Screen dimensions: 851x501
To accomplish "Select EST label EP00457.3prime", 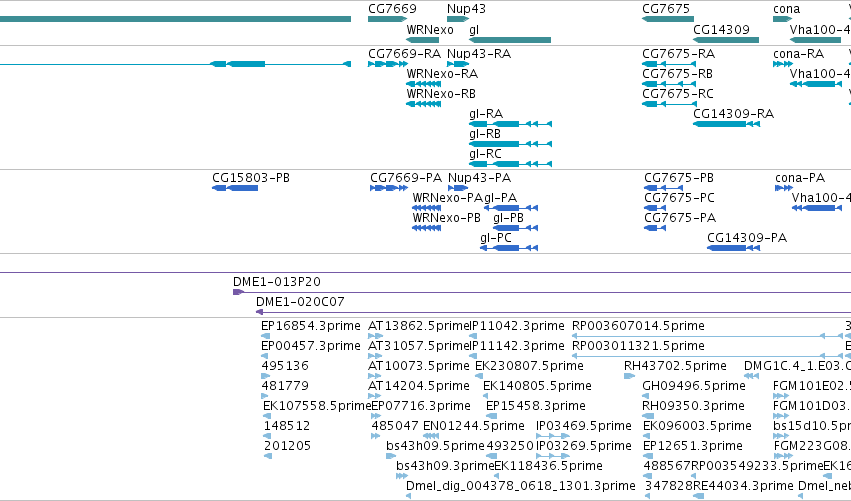I will tap(311, 346).
